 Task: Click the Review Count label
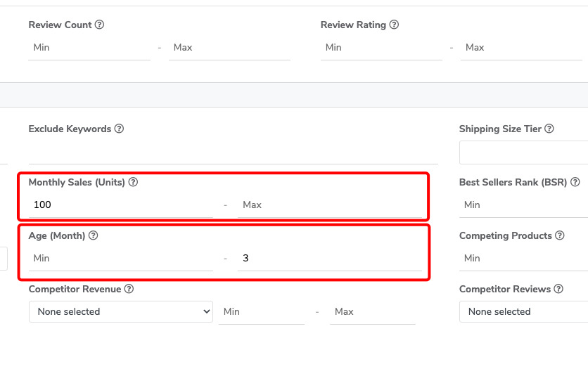click(60, 25)
